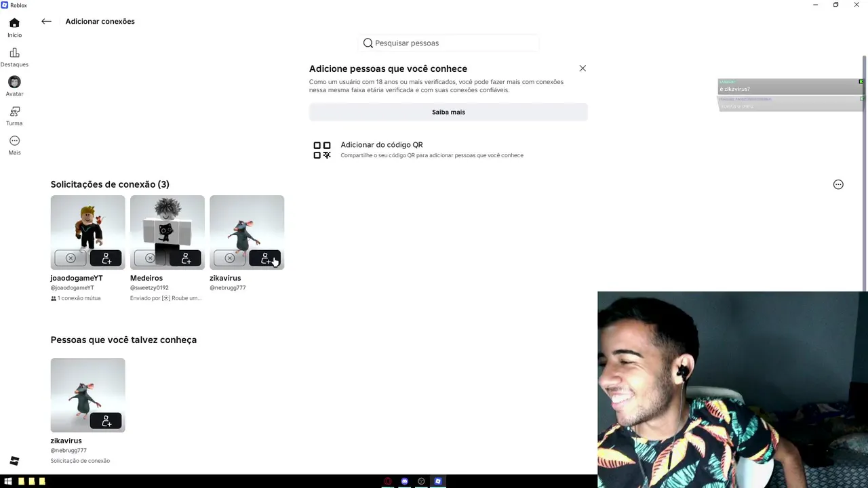Click the back arrow beside Adicionar conexões
The image size is (868, 488).
point(46,22)
